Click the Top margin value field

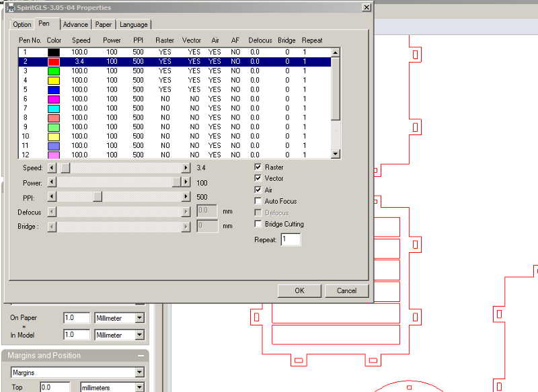55,387
